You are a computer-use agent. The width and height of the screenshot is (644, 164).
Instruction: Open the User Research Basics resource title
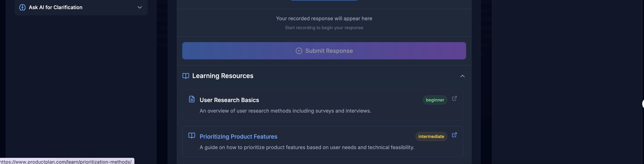(x=229, y=100)
